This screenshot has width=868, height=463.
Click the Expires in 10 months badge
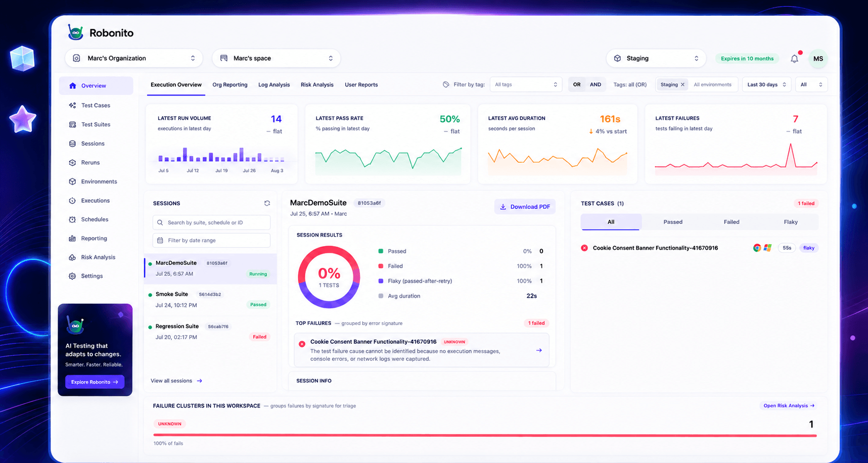[747, 59]
